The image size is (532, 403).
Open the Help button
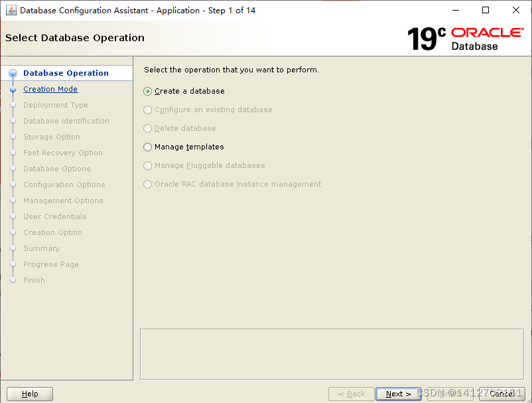pos(30,394)
